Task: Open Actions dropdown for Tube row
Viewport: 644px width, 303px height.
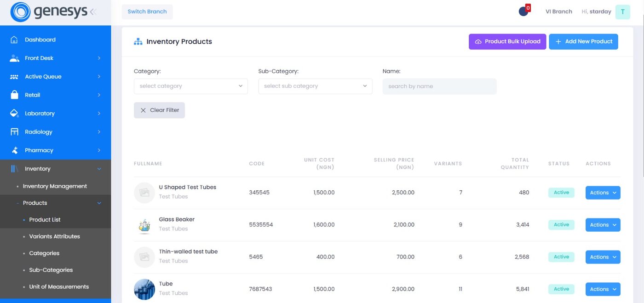Action: coord(603,289)
